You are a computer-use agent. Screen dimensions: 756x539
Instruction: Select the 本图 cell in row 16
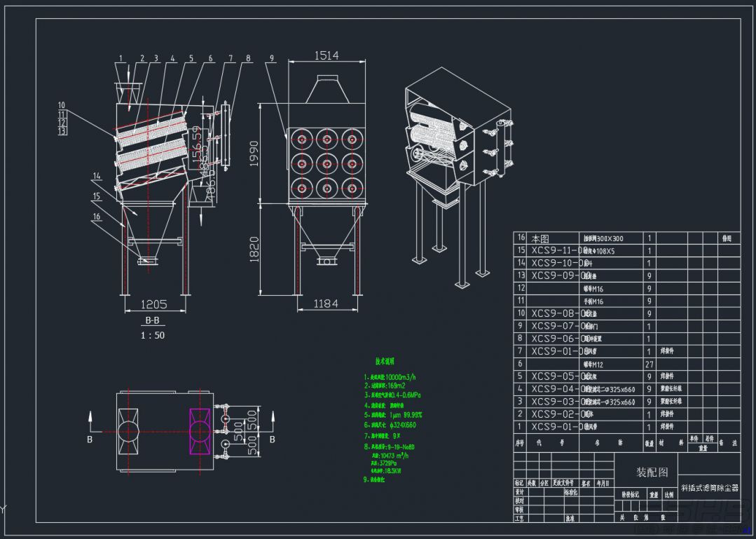click(540, 238)
